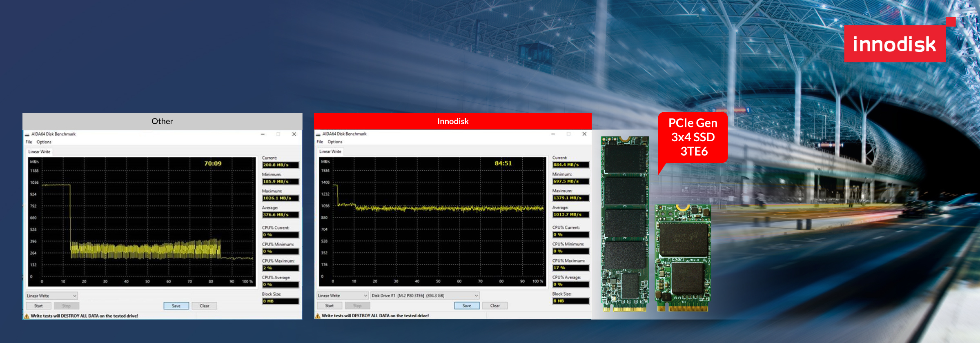Click Maximum value 1026.1 MB/s

pyautogui.click(x=280, y=198)
